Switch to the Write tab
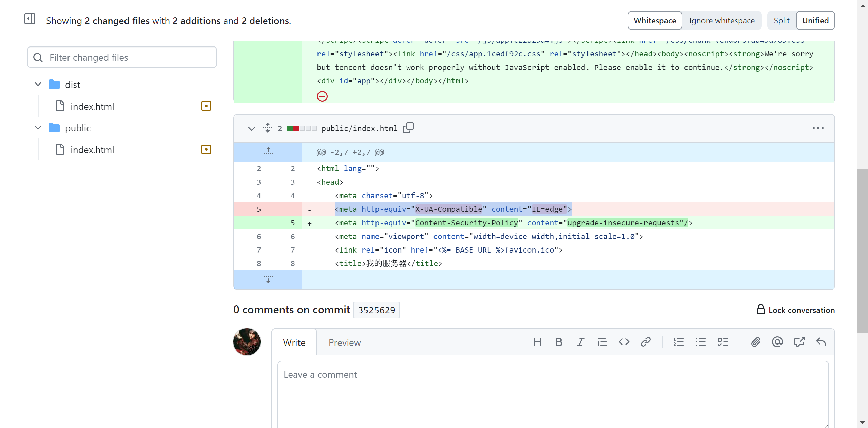868x428 pixels. [x=294, y=342]
